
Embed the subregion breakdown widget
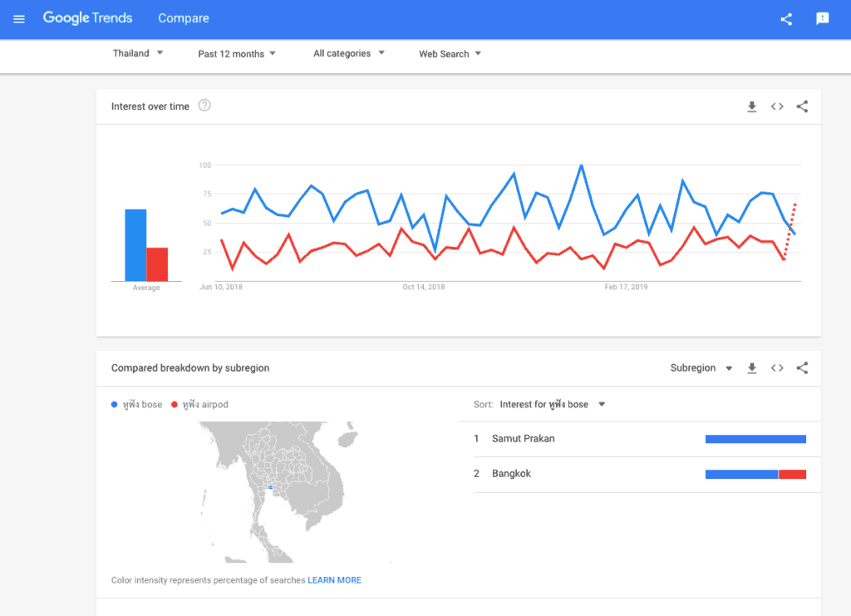click(777, 368)
